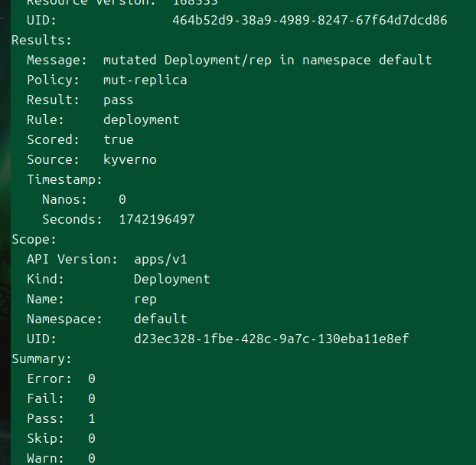This screenshot has width=476, height=465.
Task: Click the apps/v1 API version value
Action: (161, 260)
